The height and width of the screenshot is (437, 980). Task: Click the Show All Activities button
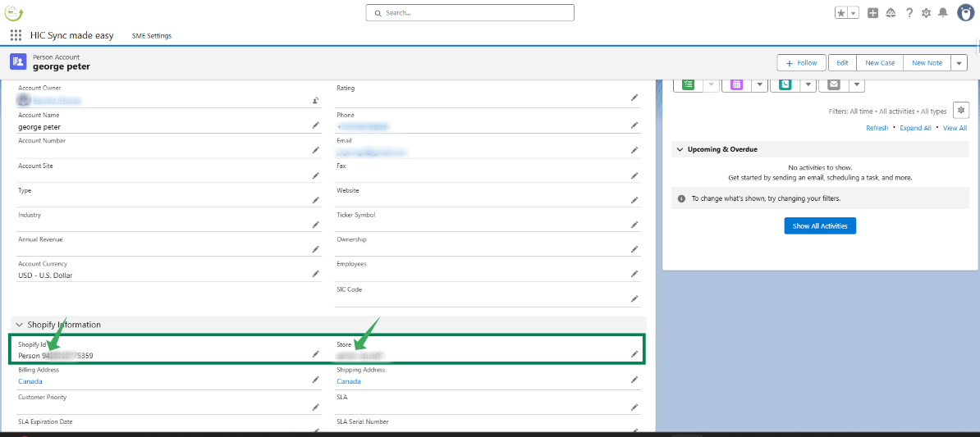(x=820, y=225)
